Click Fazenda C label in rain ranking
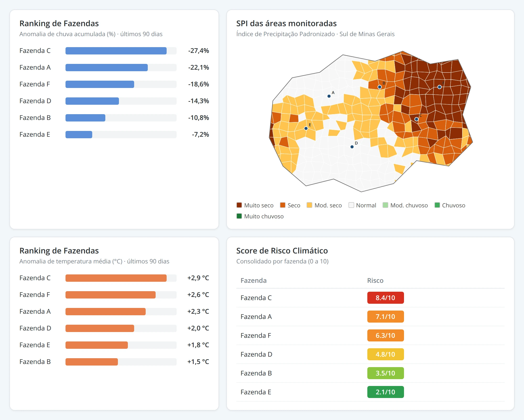 point(35,51)
